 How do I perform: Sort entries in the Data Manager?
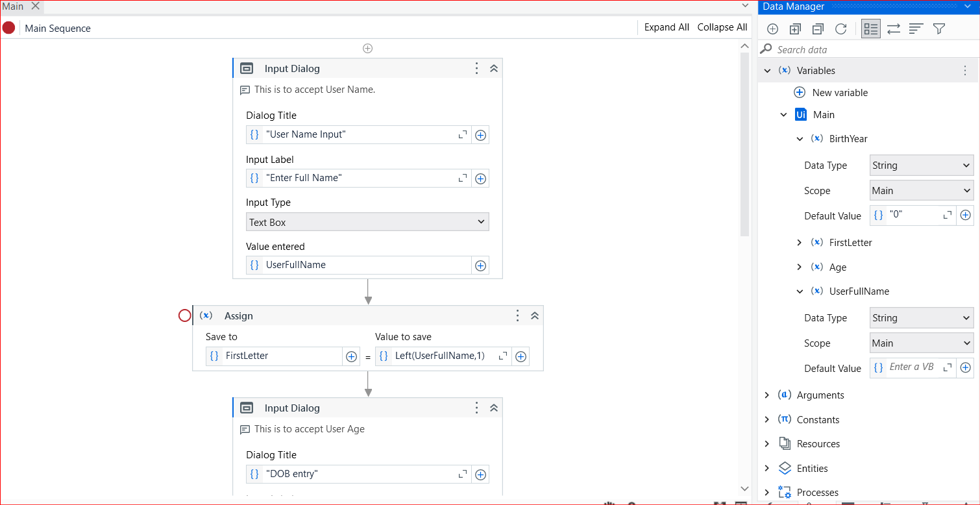tap(916, 29)
